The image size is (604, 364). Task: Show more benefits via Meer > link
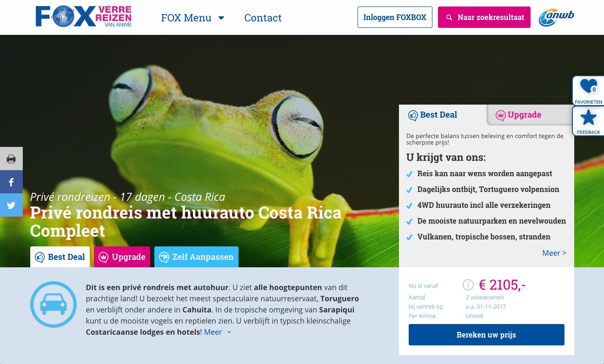tap(554, 253)
